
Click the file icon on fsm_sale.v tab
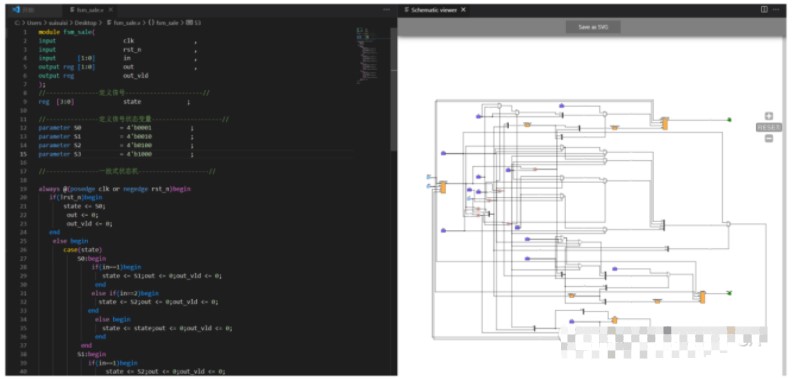click(72, 10)
